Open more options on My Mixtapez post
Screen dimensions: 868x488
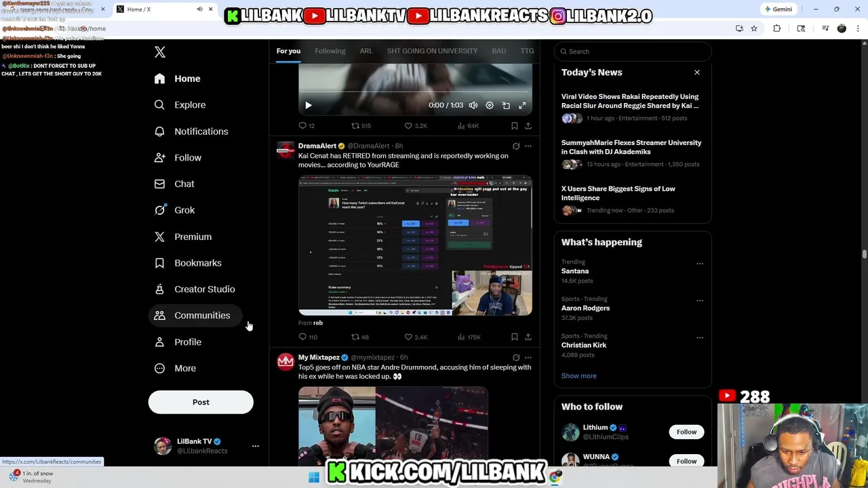528,357
